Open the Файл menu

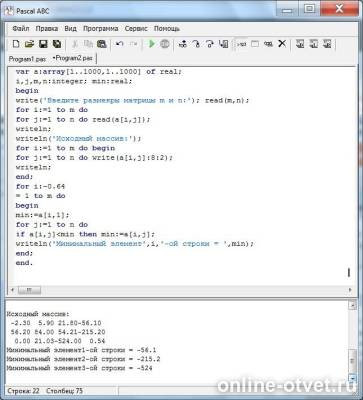(21, 29)
